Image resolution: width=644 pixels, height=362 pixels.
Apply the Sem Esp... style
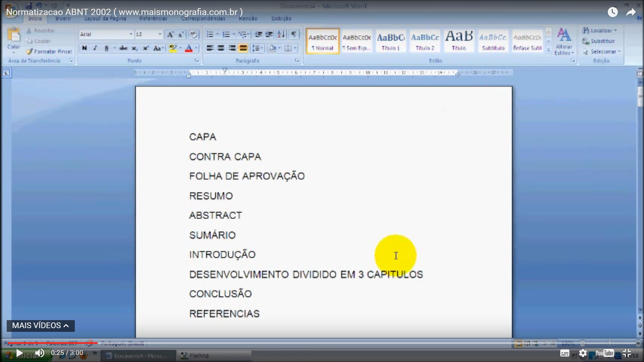tap(357, 41)
